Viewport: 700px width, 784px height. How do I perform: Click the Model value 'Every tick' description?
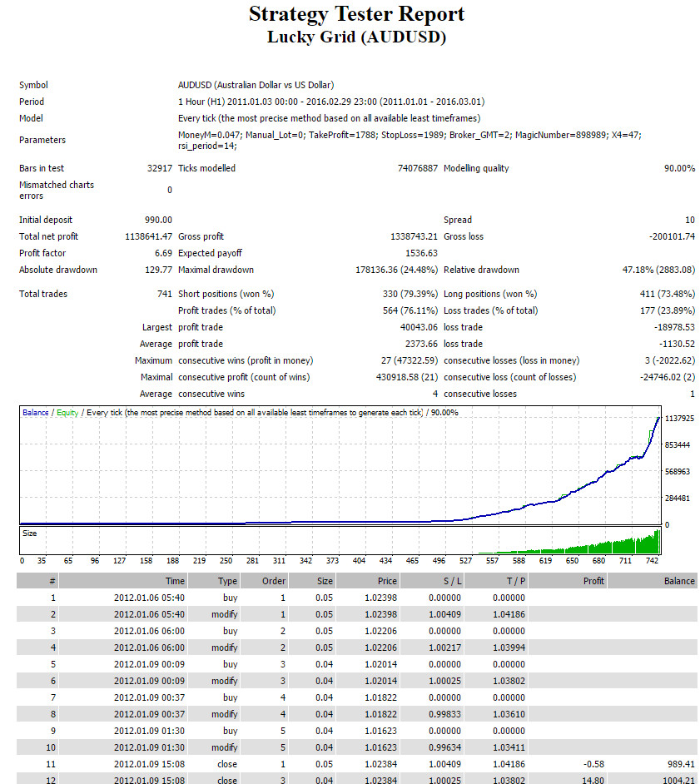[x=329, y=118]
